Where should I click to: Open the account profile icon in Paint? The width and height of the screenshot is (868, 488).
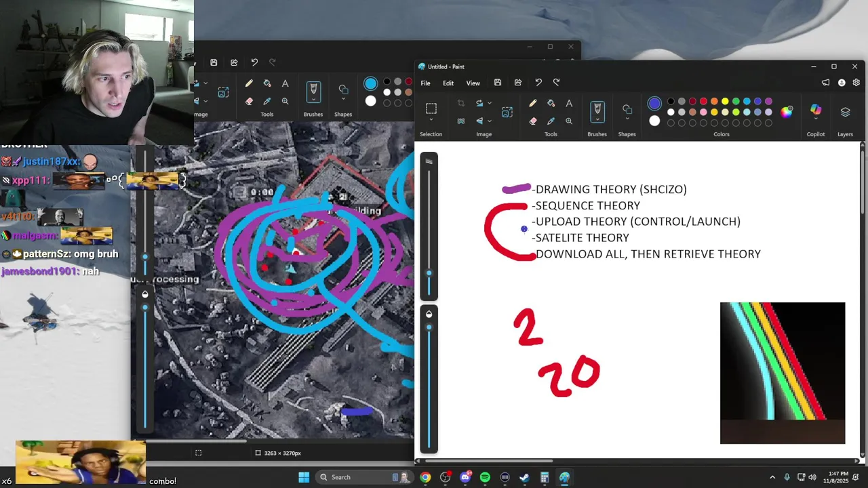[x=842, y=83]
